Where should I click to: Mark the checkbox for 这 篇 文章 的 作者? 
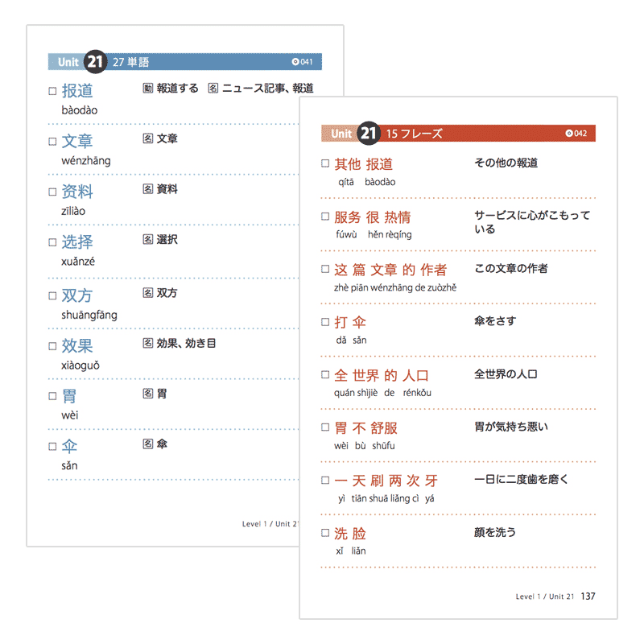click(x=325, y=269)
